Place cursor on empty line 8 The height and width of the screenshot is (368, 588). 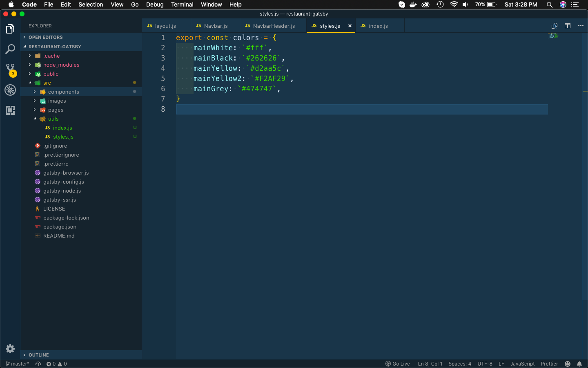(x=362, y=109)
